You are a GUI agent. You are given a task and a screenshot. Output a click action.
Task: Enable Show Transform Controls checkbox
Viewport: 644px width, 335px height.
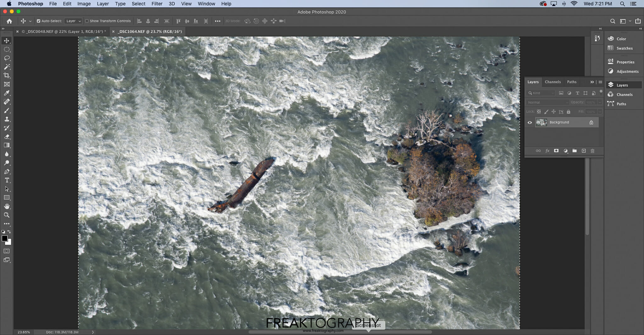(x=87, y=21)
